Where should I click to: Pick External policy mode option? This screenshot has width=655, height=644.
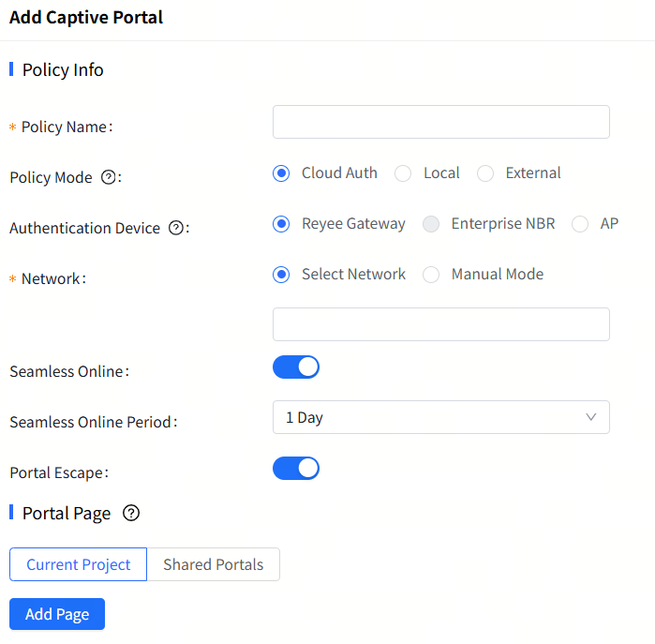[485, 173]
